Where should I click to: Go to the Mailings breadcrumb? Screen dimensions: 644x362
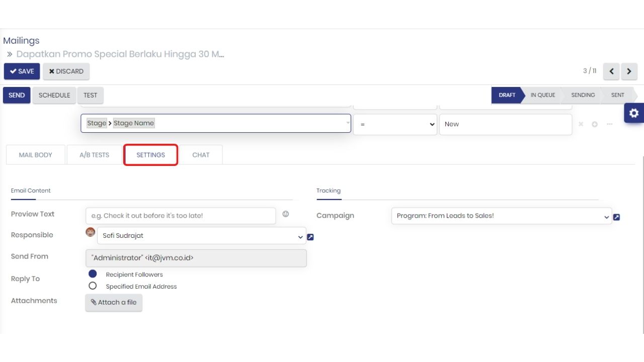[x=21, y=41]
